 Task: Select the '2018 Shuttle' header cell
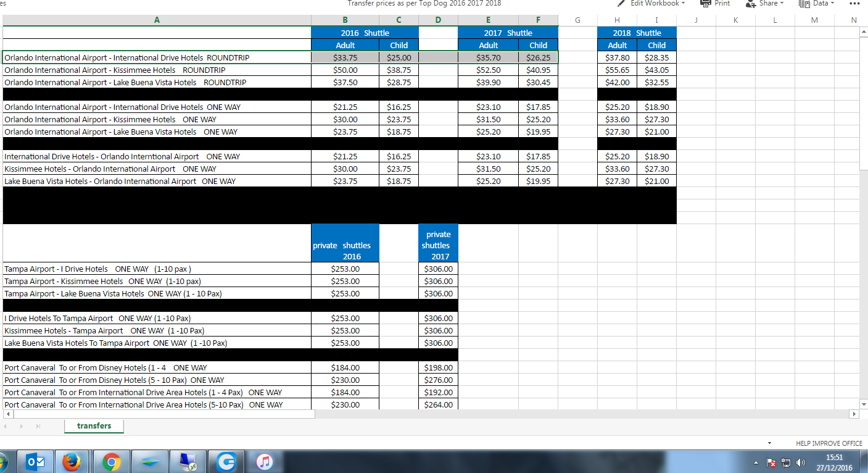[x=637, y=33]
